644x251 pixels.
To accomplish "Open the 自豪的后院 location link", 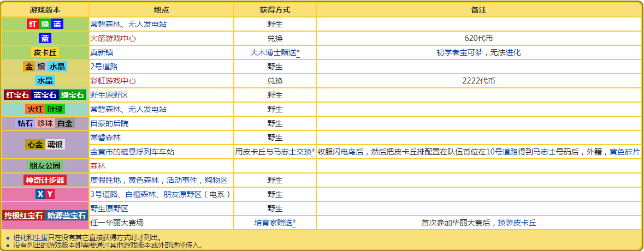I will [x=109, y=123].
